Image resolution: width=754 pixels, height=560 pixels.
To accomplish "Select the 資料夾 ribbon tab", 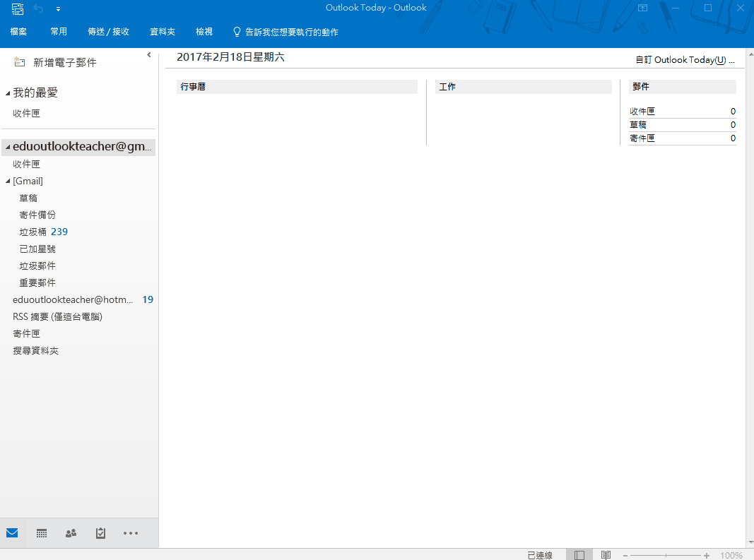I will pyautogui.click(x=163, y=32).
